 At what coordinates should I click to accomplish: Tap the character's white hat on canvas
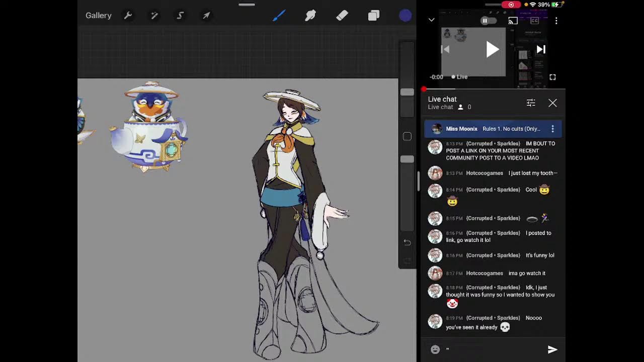click(292, 100)
